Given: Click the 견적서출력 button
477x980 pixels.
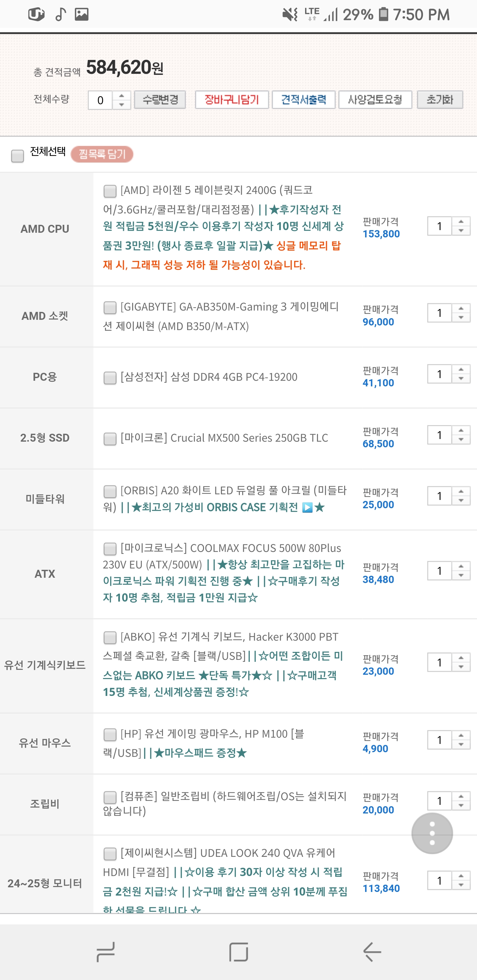Looking at the screenshot, I should point(303,100).
